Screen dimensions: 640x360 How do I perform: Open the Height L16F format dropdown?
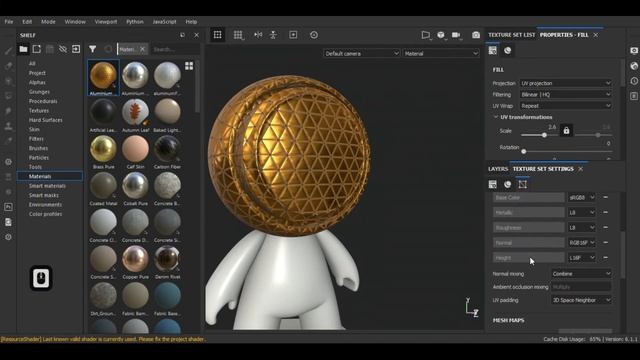click(x=582, y=258)
